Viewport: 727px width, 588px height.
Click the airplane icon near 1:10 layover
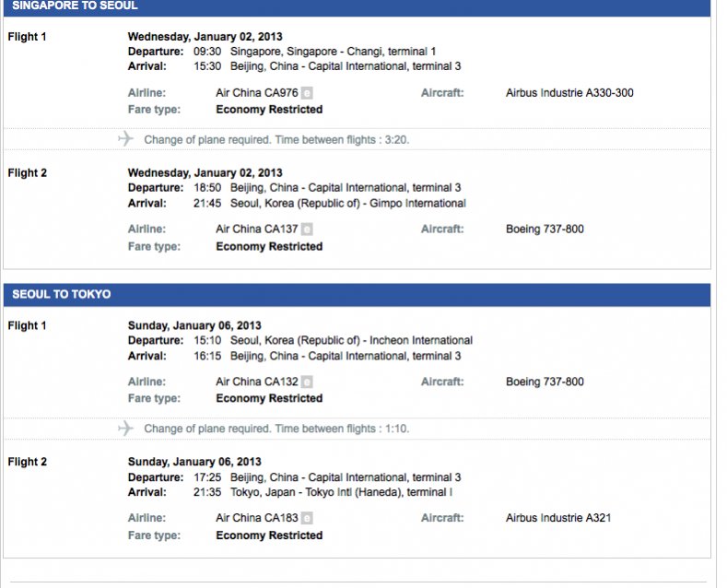[125, 428]
